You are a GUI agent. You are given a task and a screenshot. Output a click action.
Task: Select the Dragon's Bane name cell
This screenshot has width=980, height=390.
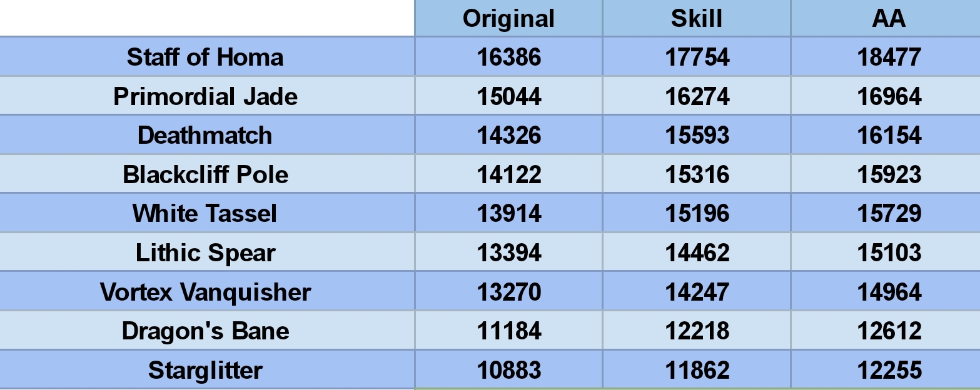(205, 331)
